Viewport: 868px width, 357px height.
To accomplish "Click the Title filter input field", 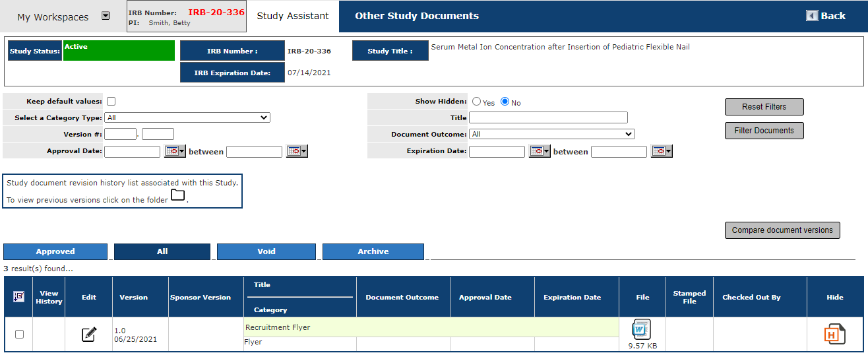I will point(548,117).
